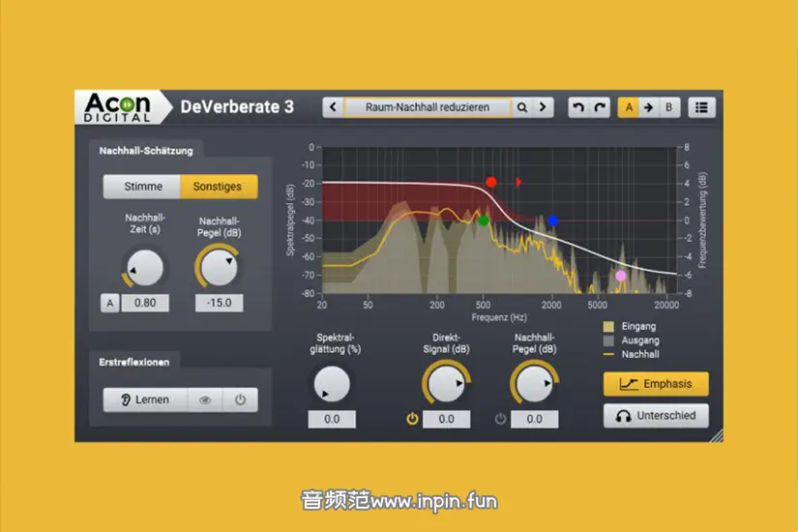Click the Frequenz (Hz) axis label
Viewport: 798px width, 532px height.
pos(499,317)
